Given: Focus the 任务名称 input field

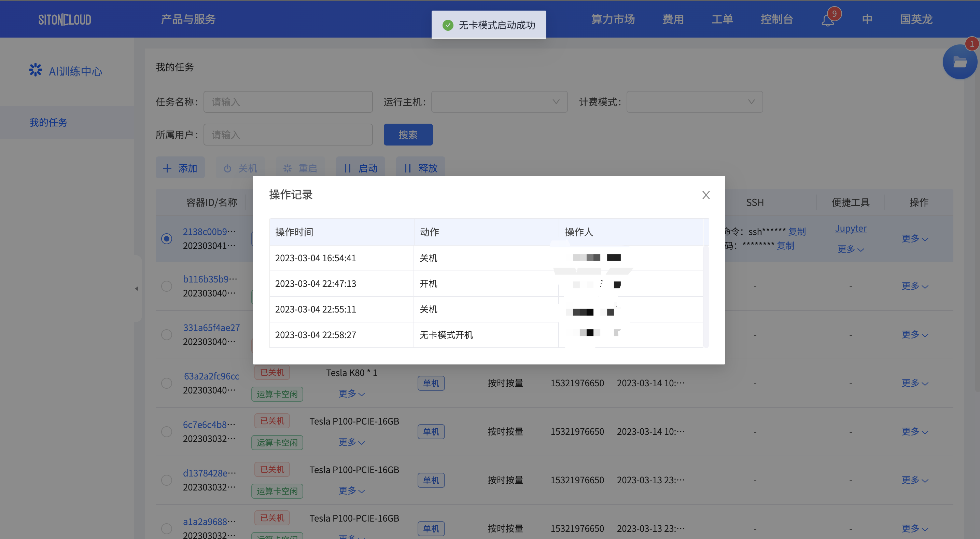Looking at the screenshot, I should (288, 102).
